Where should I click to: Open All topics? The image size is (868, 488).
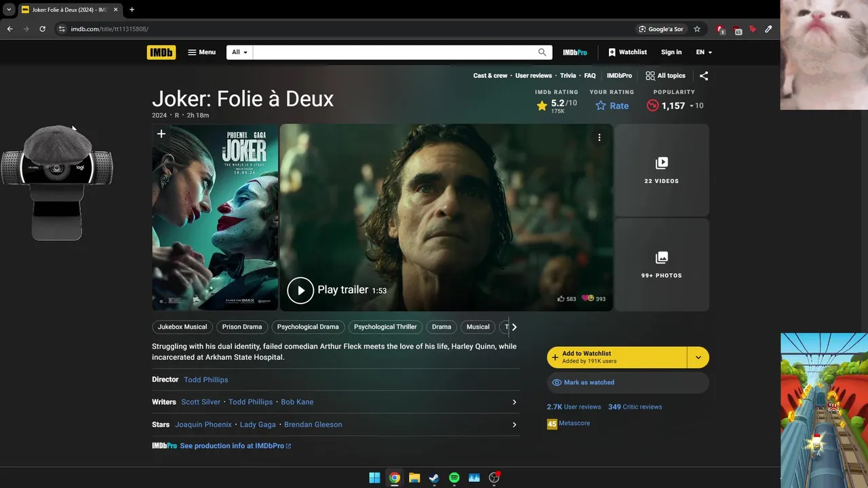pos(665,76)
